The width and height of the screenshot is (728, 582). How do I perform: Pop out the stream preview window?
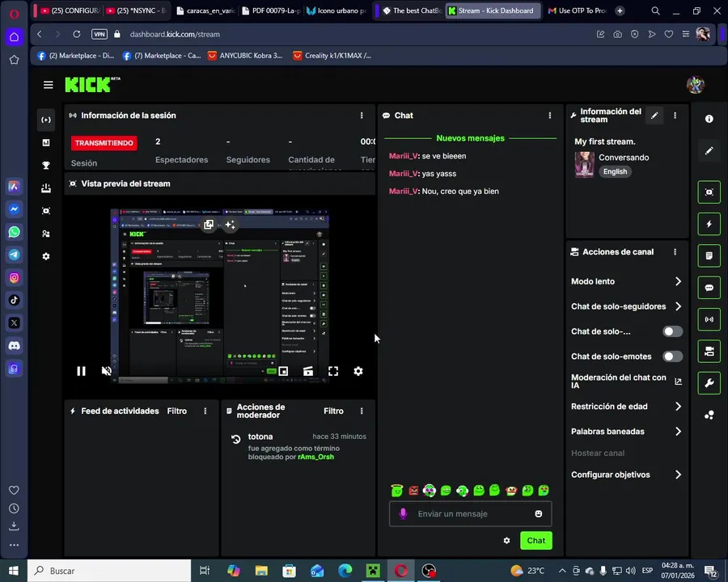[x=209, y=225]
